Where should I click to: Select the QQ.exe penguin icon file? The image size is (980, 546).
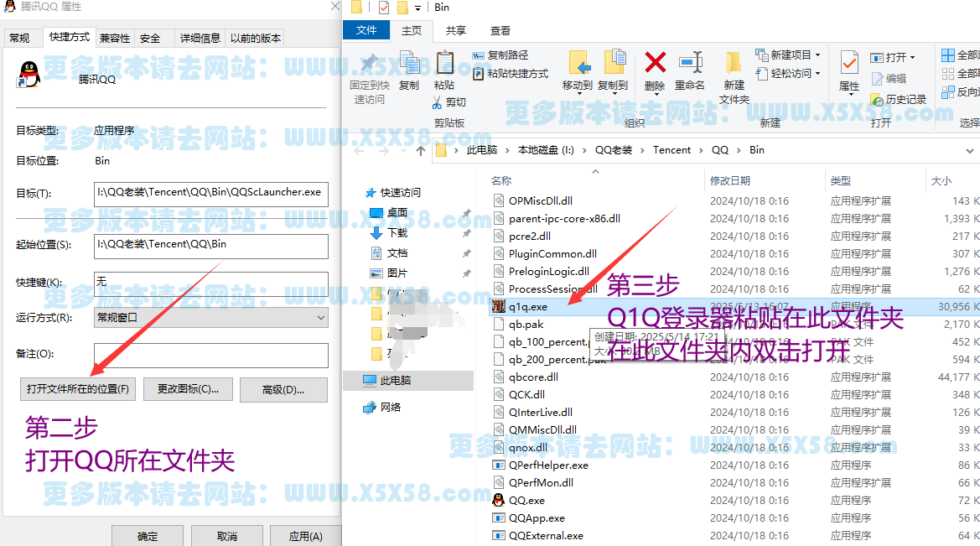click(x=500, y=501)
